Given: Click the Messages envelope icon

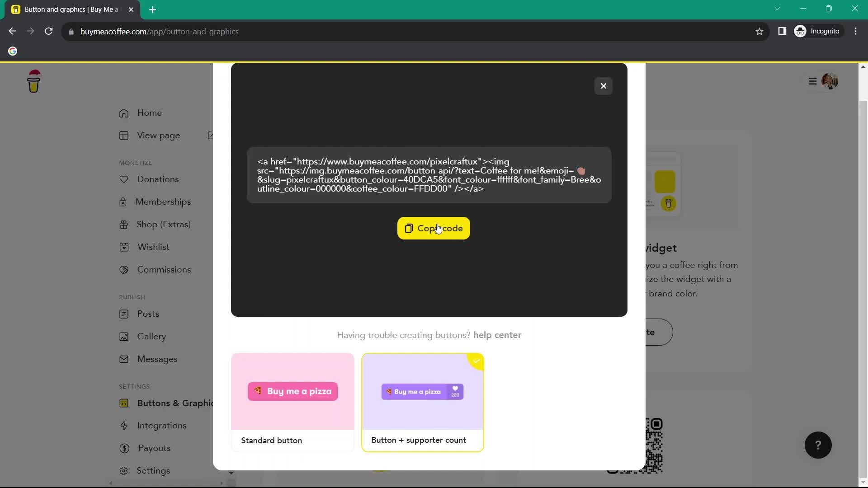Looking at the screenshot, I should (124, 359).
